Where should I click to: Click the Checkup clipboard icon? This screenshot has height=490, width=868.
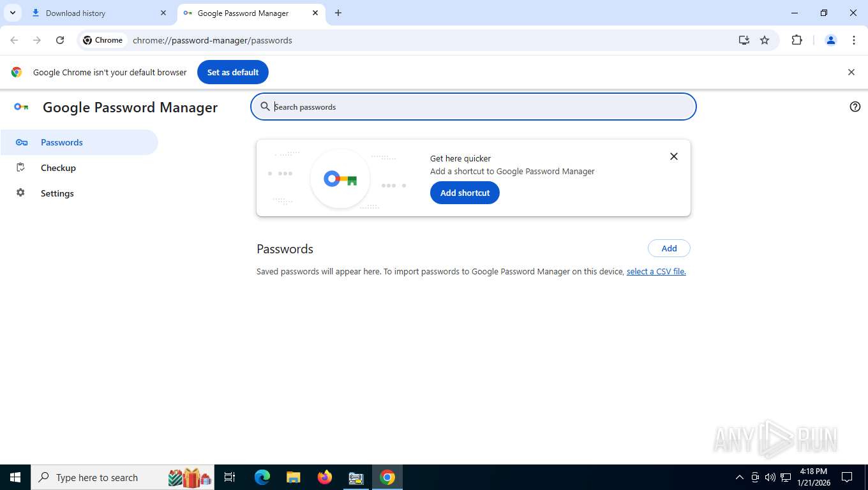20,167
